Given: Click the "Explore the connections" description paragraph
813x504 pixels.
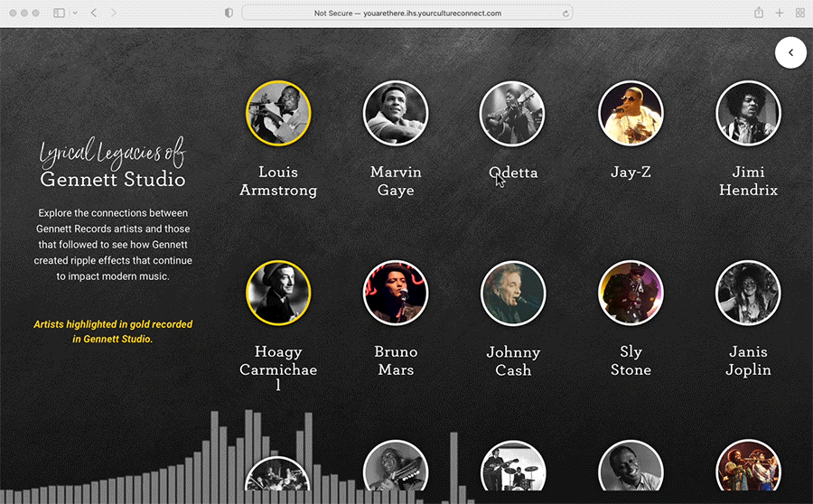Looking at the screenshot, I should tap(113, 244).
